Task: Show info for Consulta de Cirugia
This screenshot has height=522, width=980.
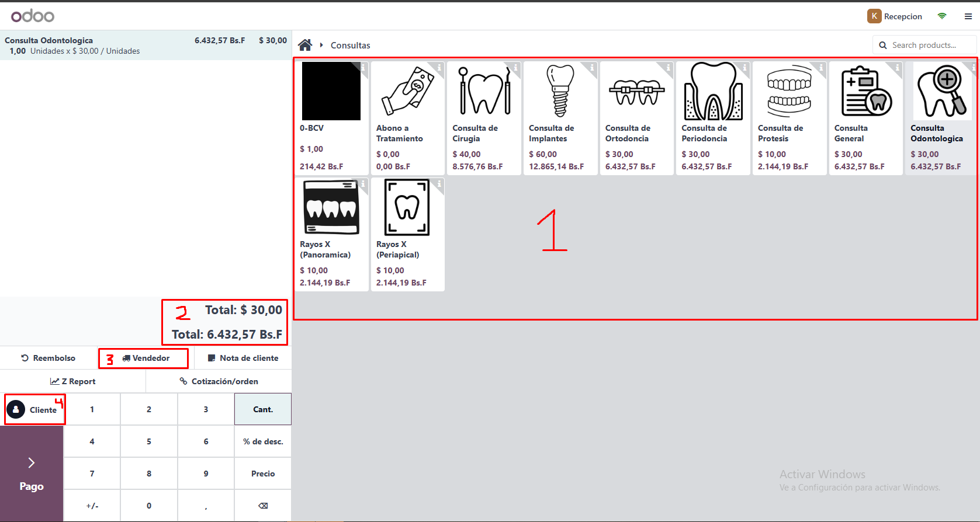Action: (x=516, y=67)
